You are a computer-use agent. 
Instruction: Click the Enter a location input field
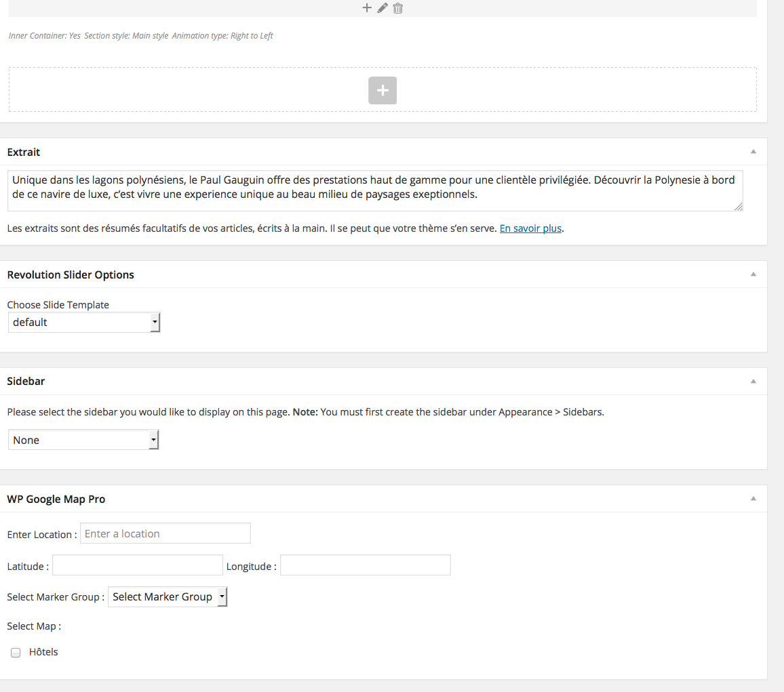165,534
